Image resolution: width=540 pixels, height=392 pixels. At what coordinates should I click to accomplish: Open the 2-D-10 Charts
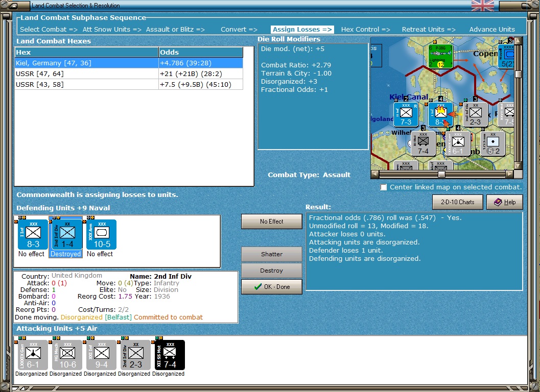click(457, 202)
